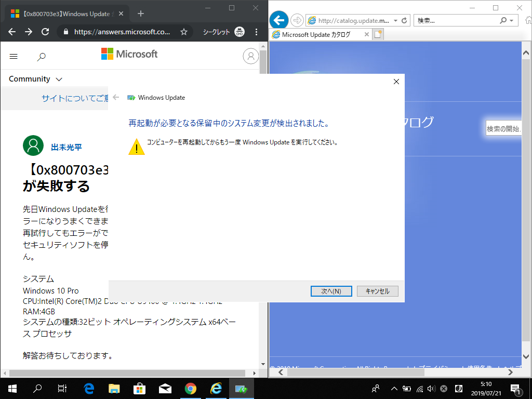This screenshot has height=399, width=532.
Task: Click the IE vertical scrollbar down arrow
Action: tap(526, 357)
